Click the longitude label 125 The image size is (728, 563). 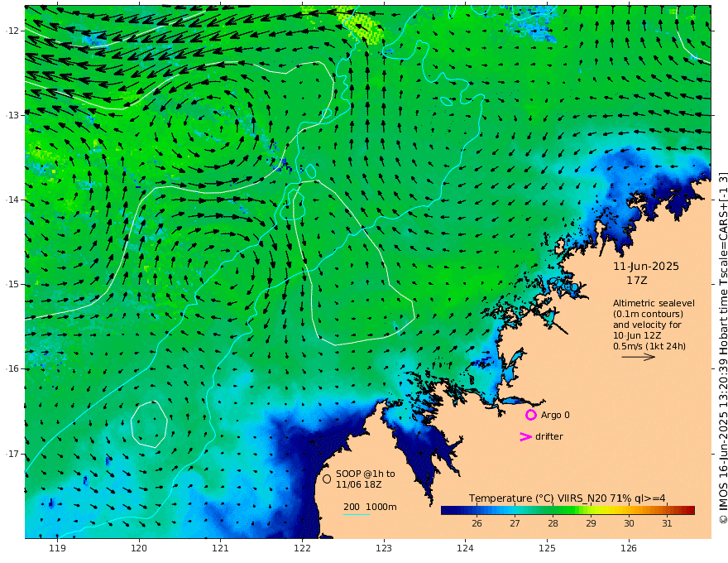[547, 549]
